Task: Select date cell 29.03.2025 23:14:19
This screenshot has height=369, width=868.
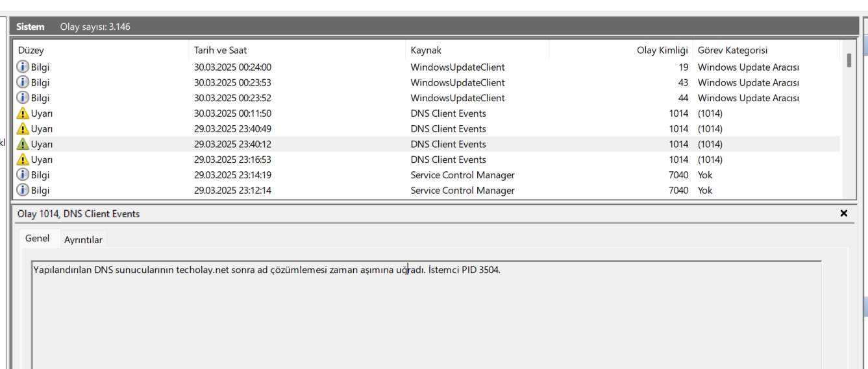Action: [232, 175]
